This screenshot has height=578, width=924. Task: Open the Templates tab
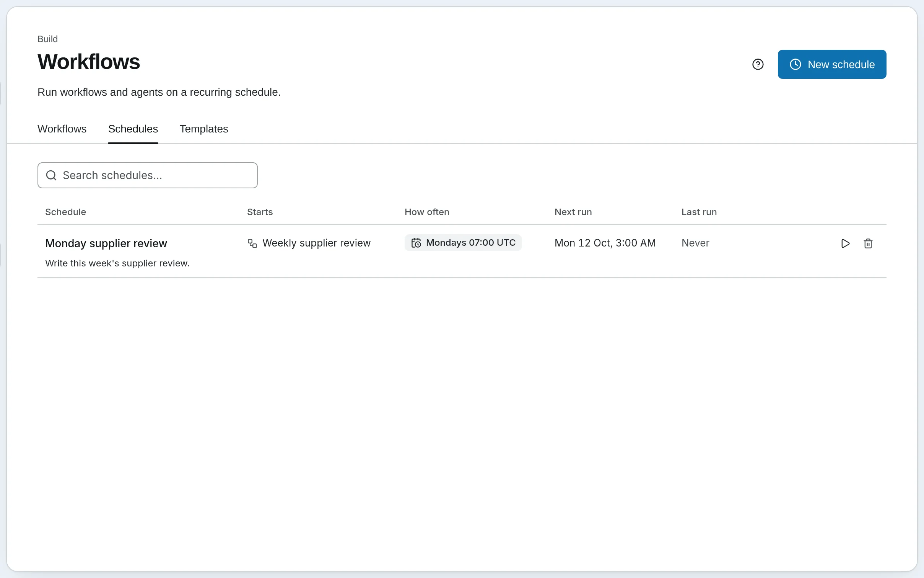[x=204, y=129]
